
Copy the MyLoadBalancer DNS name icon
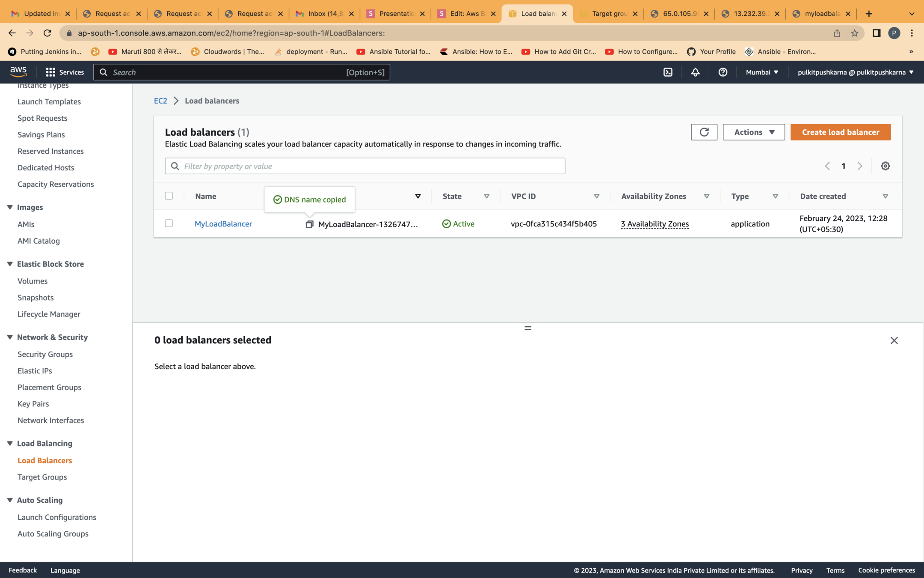tap(309, 224)
